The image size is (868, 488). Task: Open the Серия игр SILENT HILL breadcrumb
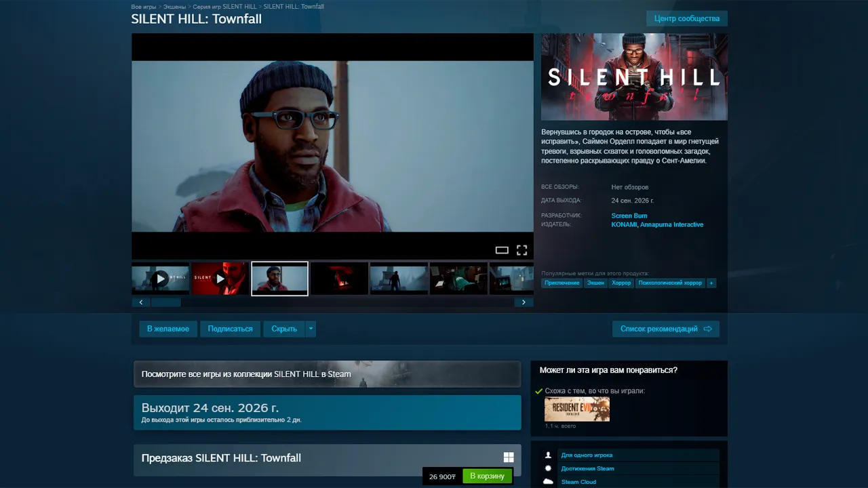click(225, 7)
